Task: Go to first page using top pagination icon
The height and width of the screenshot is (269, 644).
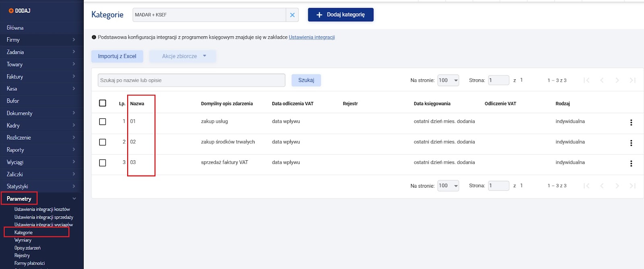Action: coord(586,80)
